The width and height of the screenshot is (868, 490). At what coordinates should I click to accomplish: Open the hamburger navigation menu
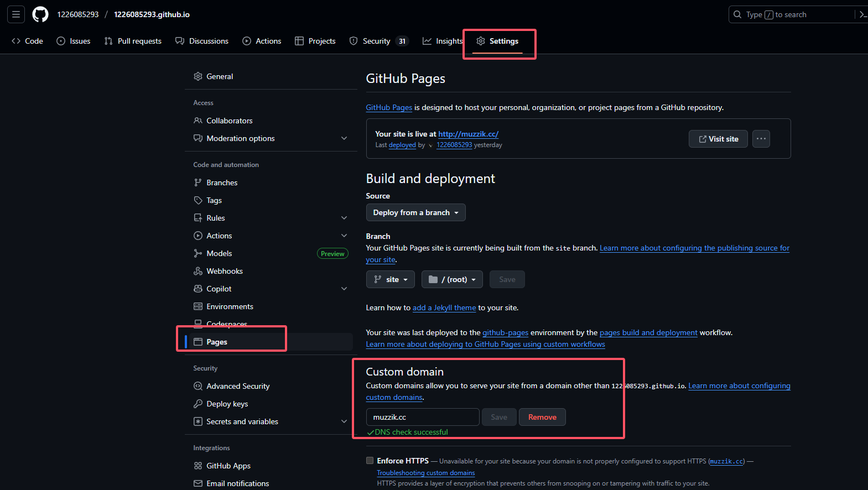[x=16, y=14]
